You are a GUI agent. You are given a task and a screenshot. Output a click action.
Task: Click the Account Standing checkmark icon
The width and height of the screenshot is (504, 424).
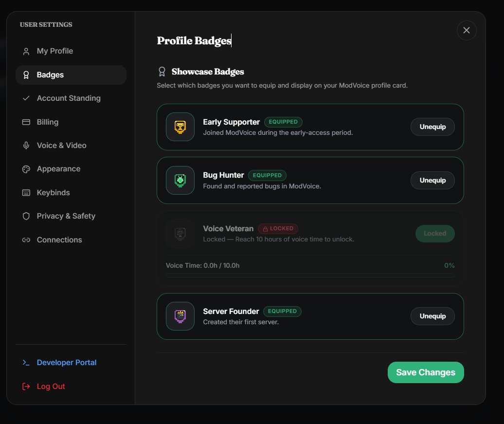[x=26, y=98]
